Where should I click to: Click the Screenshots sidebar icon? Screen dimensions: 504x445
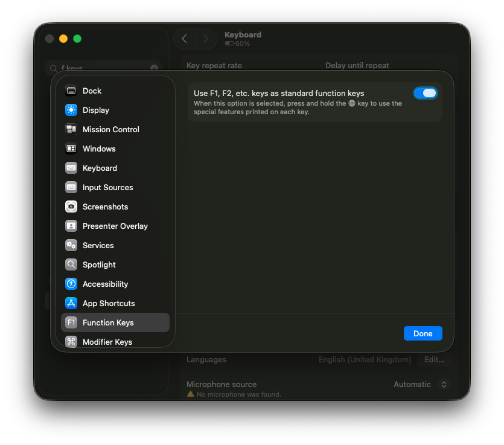(x=71, y=206)
